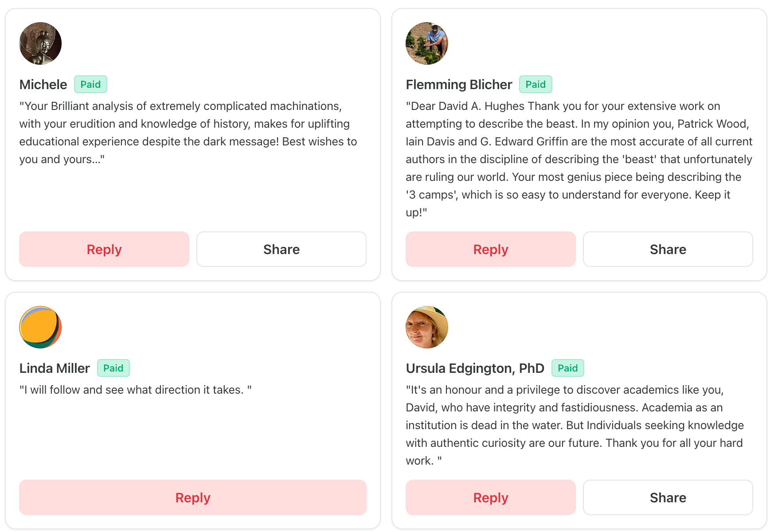Reply to Linda Miller's comment
Screen dimensions: 774x532
193,497
